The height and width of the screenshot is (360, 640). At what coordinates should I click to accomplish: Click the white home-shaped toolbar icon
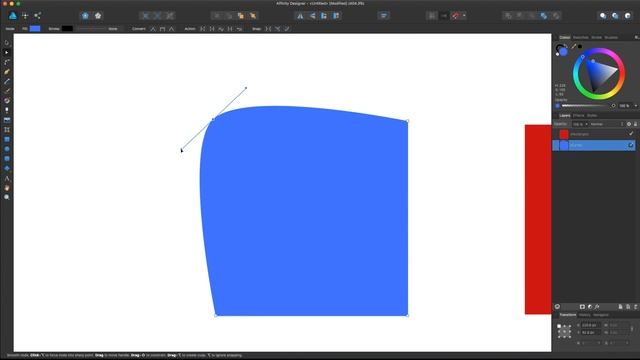98,16
